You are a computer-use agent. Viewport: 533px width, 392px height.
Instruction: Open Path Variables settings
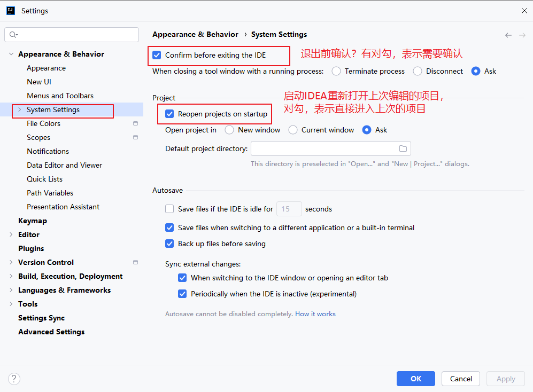pos(50,193)
